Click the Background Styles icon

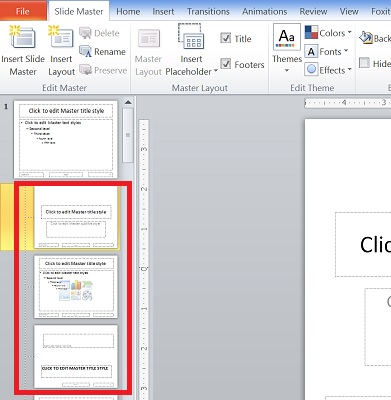point(366,37)
